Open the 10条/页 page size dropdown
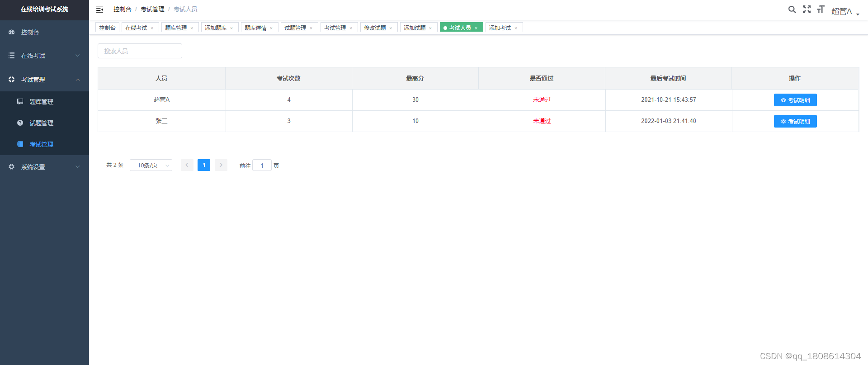Screen dimensions: 868x365 (x=151, y=166)
